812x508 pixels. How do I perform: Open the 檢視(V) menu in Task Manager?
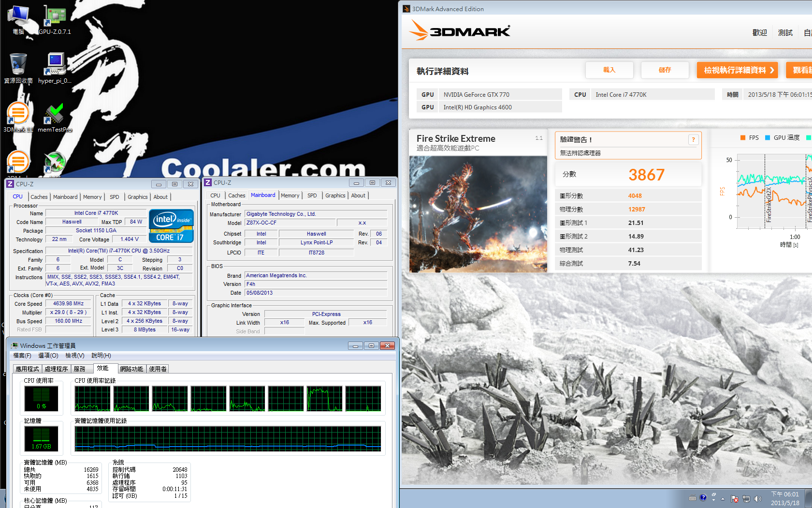click(x=75, y=356)
